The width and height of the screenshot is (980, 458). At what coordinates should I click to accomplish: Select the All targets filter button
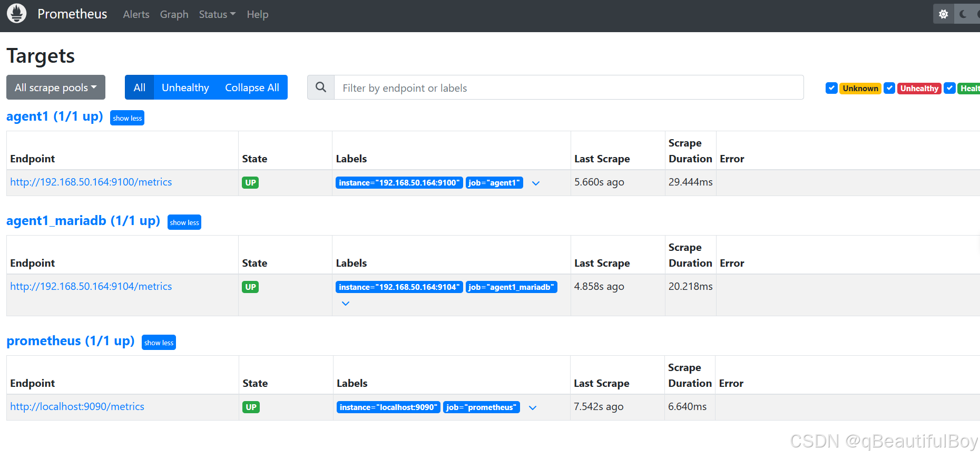(139, 87)
